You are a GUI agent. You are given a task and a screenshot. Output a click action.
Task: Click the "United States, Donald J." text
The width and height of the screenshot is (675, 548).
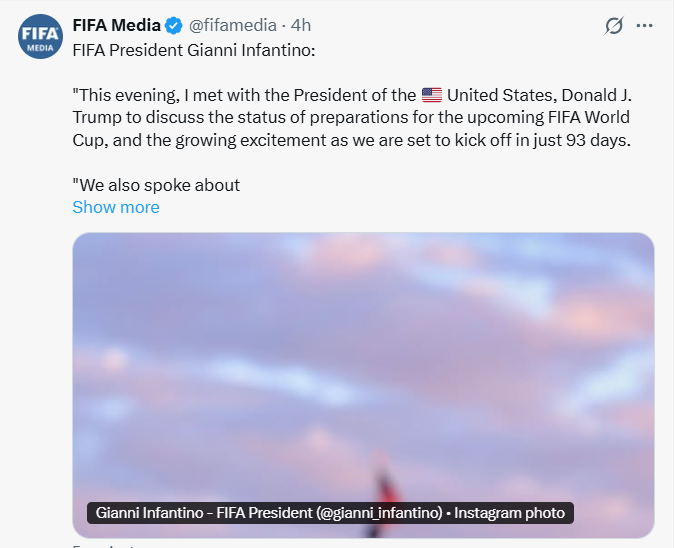tap(539, 96)
